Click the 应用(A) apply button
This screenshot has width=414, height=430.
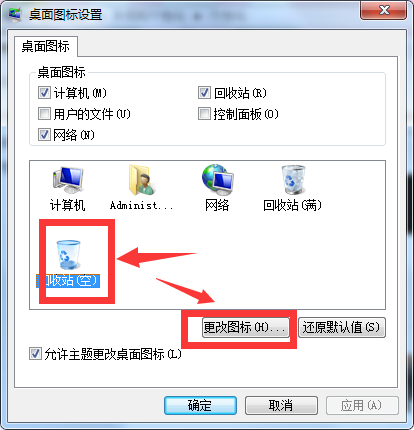362,405
